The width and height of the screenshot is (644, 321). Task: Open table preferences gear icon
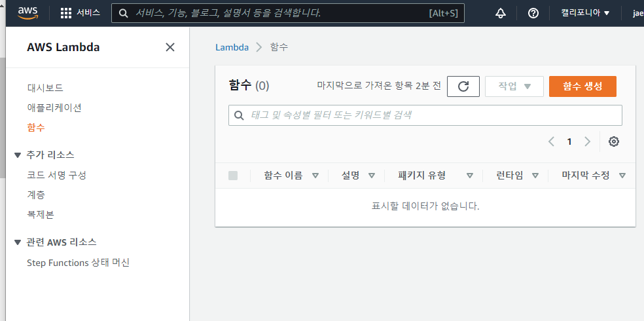coord(614,142)
